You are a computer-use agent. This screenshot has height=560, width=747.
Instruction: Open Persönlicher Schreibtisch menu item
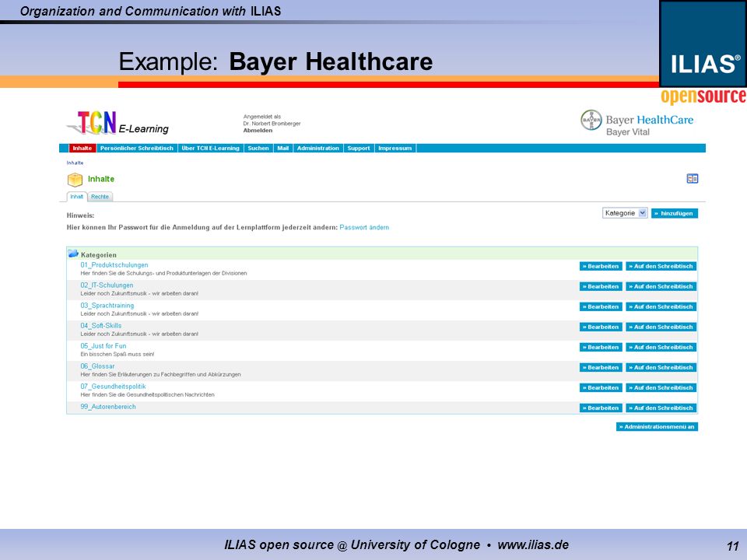137,148
